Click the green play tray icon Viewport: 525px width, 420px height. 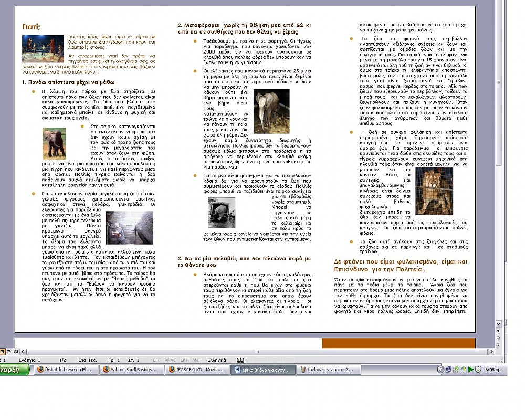(x=471, y=370)
